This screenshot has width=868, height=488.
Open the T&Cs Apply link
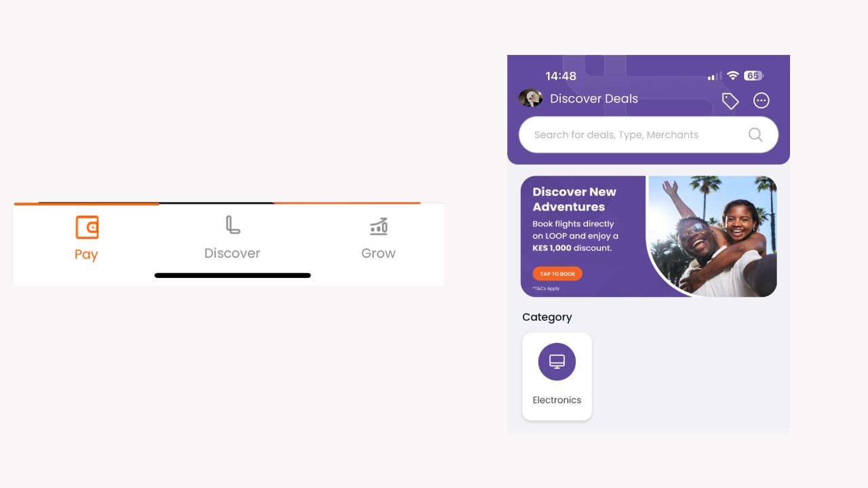tap(546, 289)
